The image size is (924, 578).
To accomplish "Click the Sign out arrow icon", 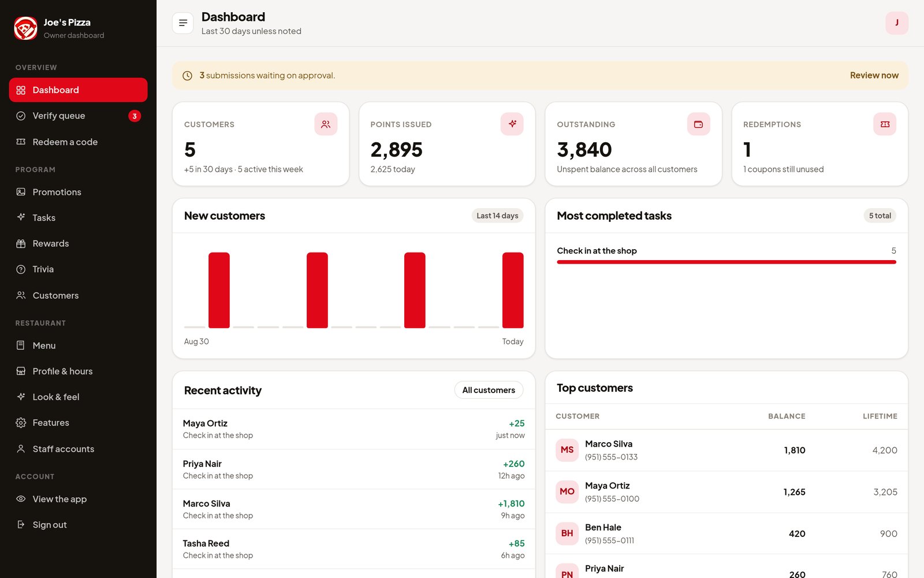I will coord(21,524).
